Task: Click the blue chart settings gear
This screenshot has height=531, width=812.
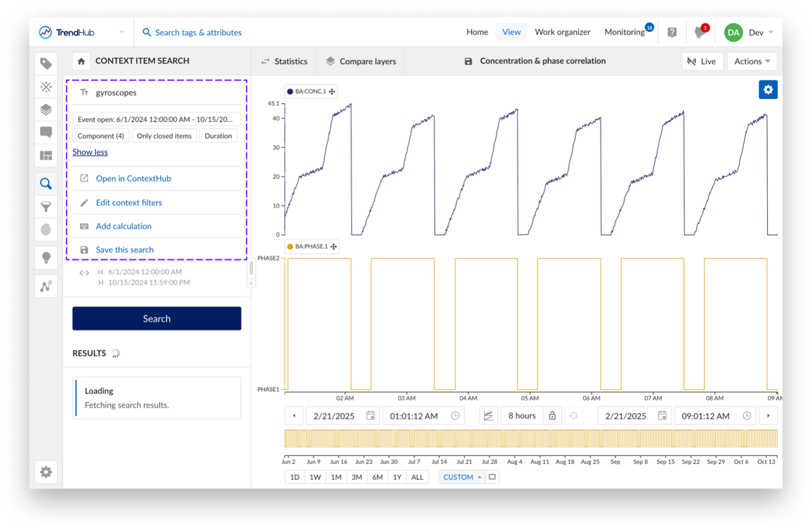Action: [x=768, y=90]
